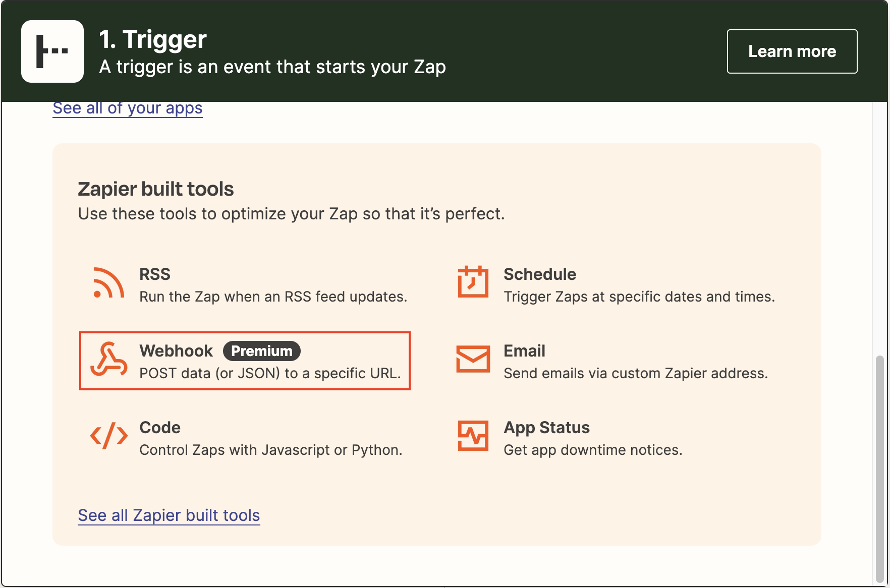Click the trigger step icon in the header
Viewport: 890px width, 588px height.
pyautogui.click(x=52, y=51)
